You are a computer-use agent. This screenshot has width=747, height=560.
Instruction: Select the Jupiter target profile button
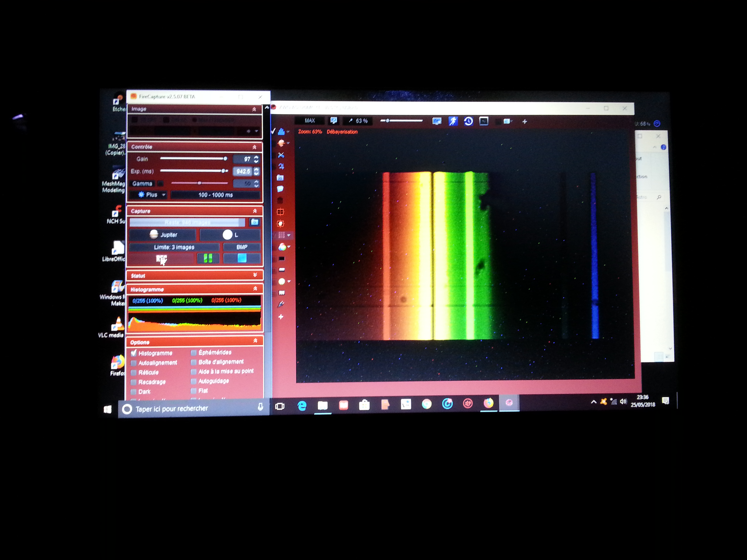point(163,235)
